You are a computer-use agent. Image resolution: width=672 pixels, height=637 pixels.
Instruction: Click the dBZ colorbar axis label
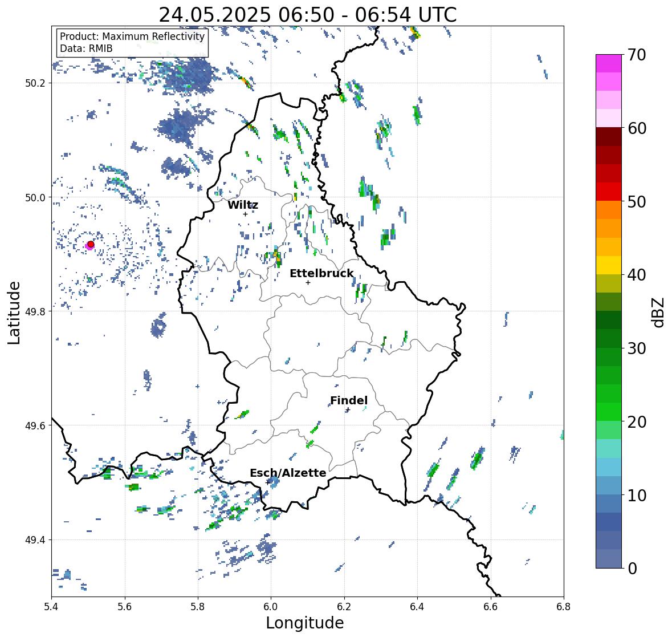[x=659, y=312]
